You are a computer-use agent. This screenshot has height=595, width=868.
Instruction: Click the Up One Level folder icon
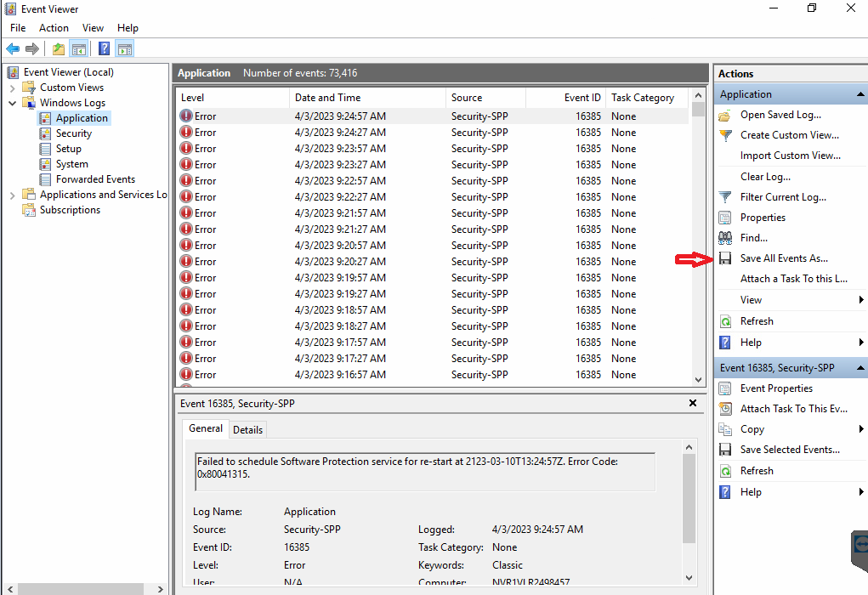pos(58,49)
